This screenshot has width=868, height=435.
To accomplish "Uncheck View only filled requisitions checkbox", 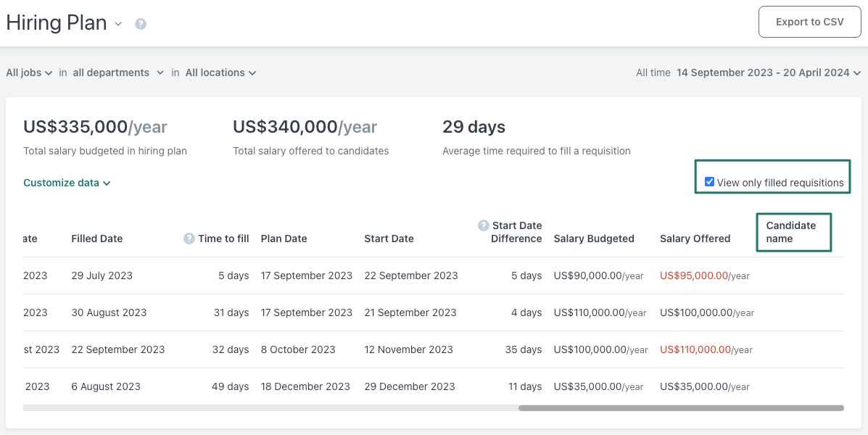I will pos(709,182).
